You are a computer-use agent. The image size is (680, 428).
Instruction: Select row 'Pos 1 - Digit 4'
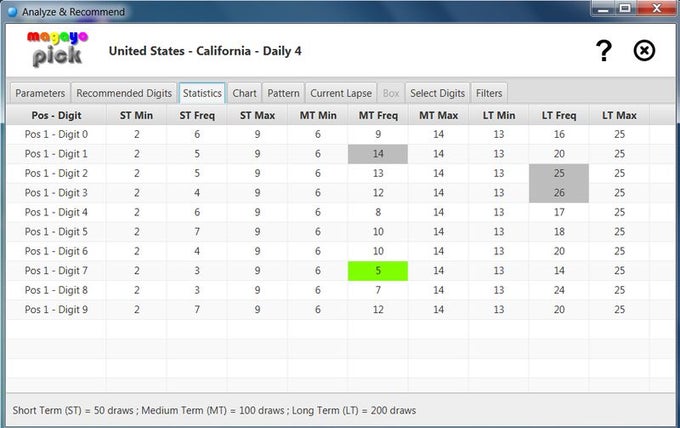coord(340,212)
